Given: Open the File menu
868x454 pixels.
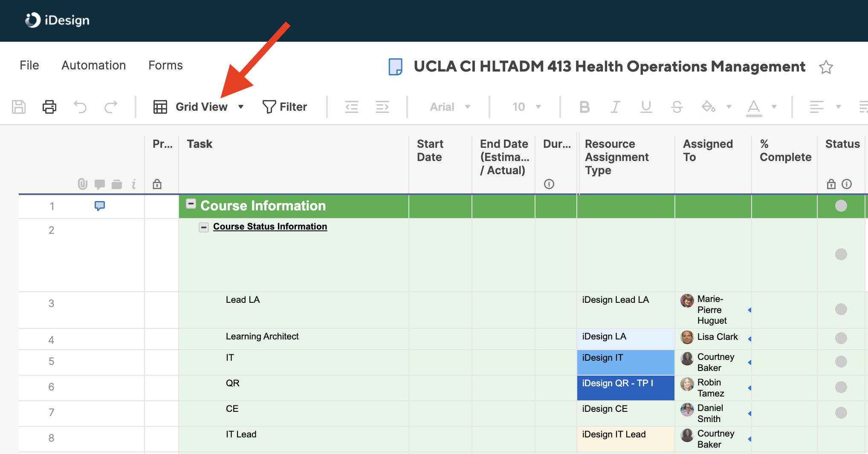Looking at the screenshot, I should click(29, 65).
